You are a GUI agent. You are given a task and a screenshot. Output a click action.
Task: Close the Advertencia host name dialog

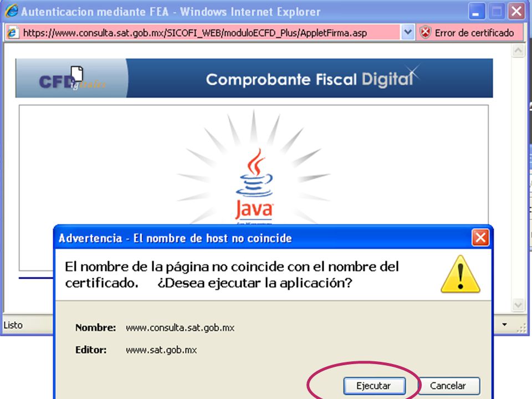click(x=480, y=238)
